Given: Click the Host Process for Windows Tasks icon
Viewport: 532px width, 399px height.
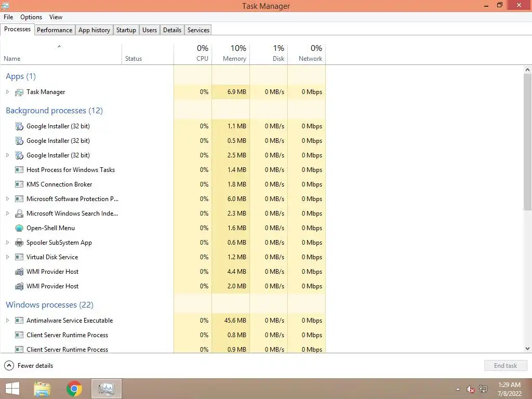Looking at the screenshot, I should click(19, 170).
